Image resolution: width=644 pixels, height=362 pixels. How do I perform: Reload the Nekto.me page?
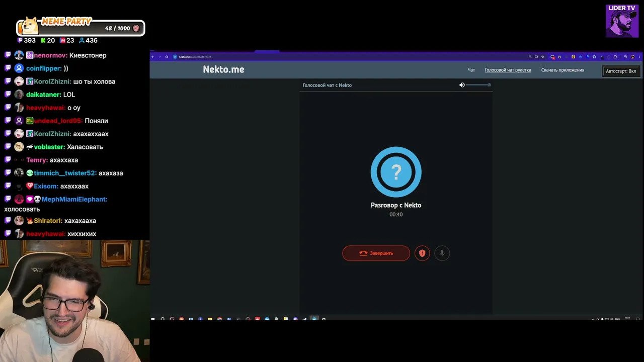pyautogui.click(x=167, y=57)
